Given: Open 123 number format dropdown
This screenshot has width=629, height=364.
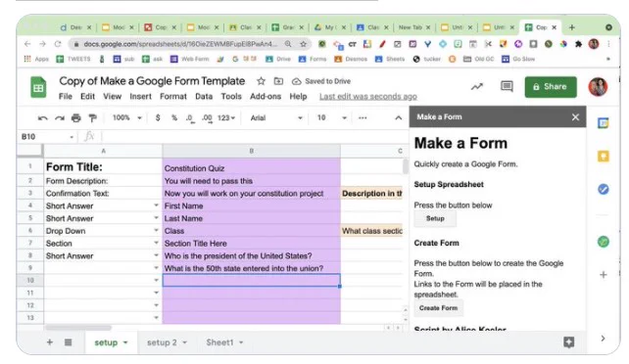Looking at the screenshot, I should coord(226,117).
